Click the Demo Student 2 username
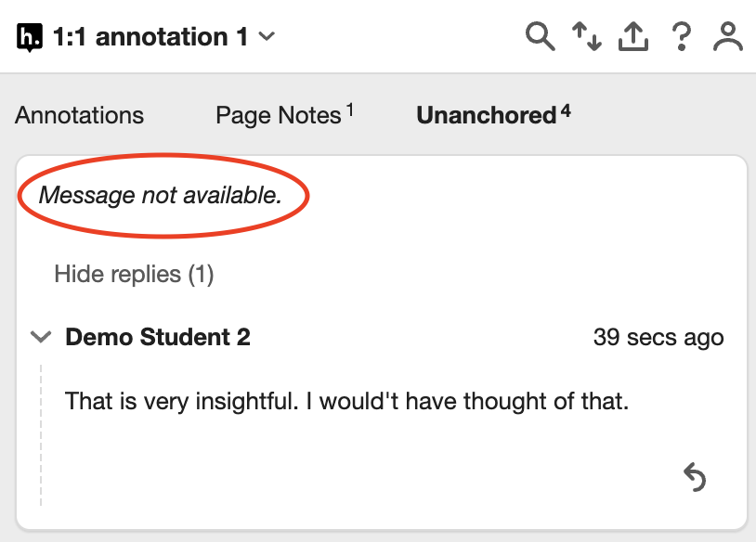This screenshot has width=756, height=542. coord(158,337)
